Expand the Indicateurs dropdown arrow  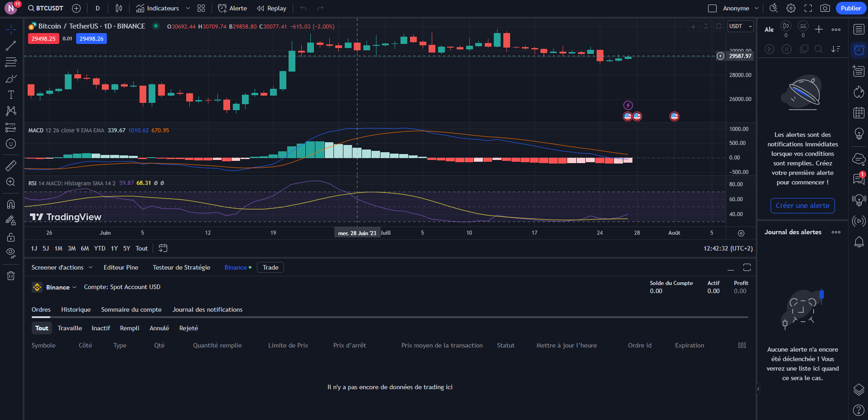188,8
